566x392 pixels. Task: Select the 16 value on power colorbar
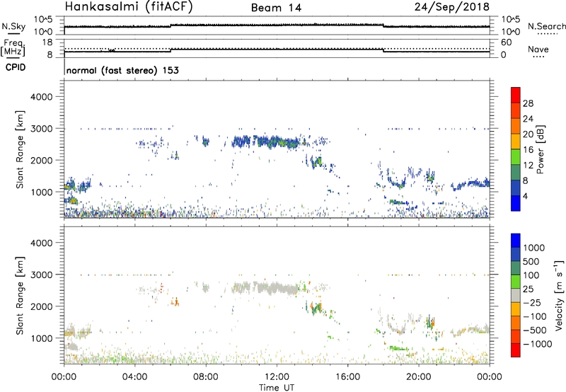528,150
